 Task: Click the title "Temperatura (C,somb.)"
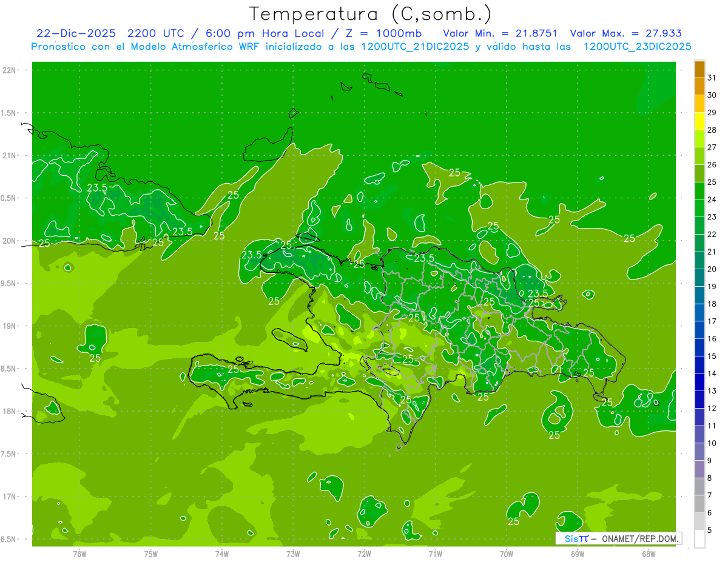coord(370,13)
